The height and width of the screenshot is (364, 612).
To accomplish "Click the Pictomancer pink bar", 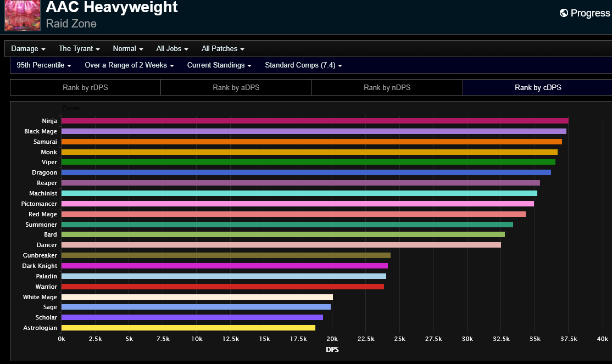I will coord(297,204).
